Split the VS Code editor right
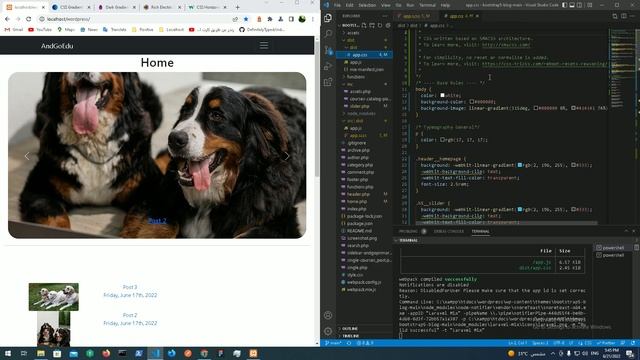 coord(624,16)
